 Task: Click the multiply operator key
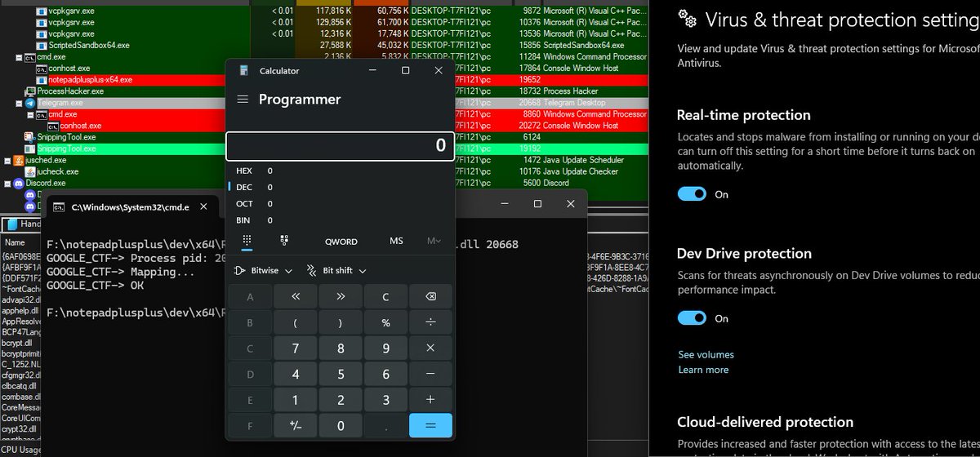430,348
